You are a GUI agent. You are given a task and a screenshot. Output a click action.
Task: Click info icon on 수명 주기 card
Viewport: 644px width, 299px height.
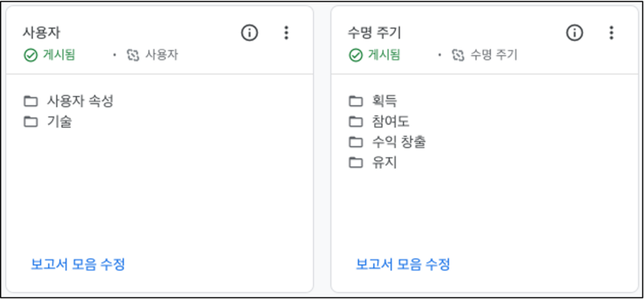click(x=575, y=33)
